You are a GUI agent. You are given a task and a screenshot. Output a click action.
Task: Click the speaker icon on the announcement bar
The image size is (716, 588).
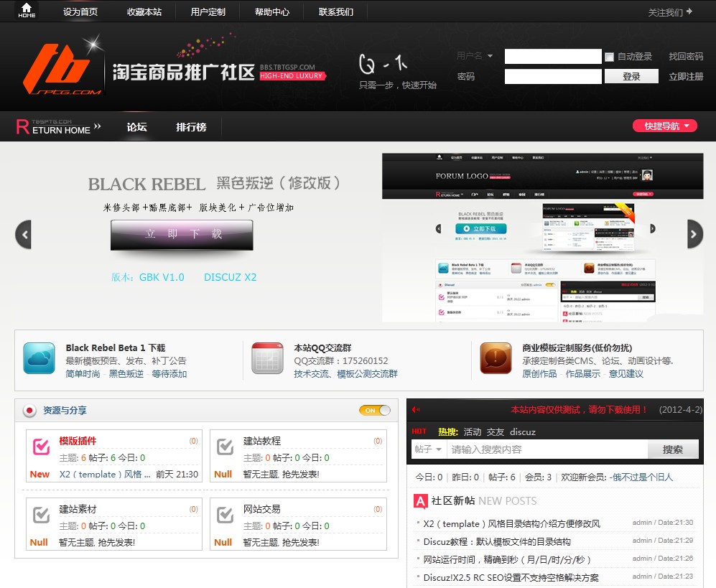tap(417, 409)
